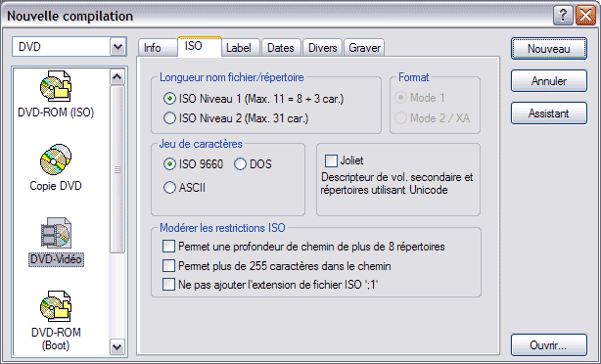Select the DVD-ROM (ISO) compilation icon
Viewport: 601px width, 364px height.
tap(56, 86)
